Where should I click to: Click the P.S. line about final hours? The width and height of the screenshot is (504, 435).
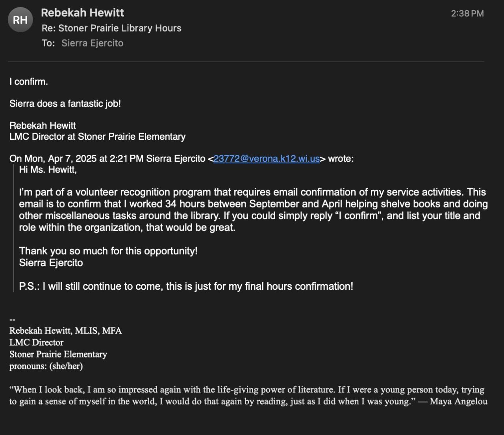point(186,286)
